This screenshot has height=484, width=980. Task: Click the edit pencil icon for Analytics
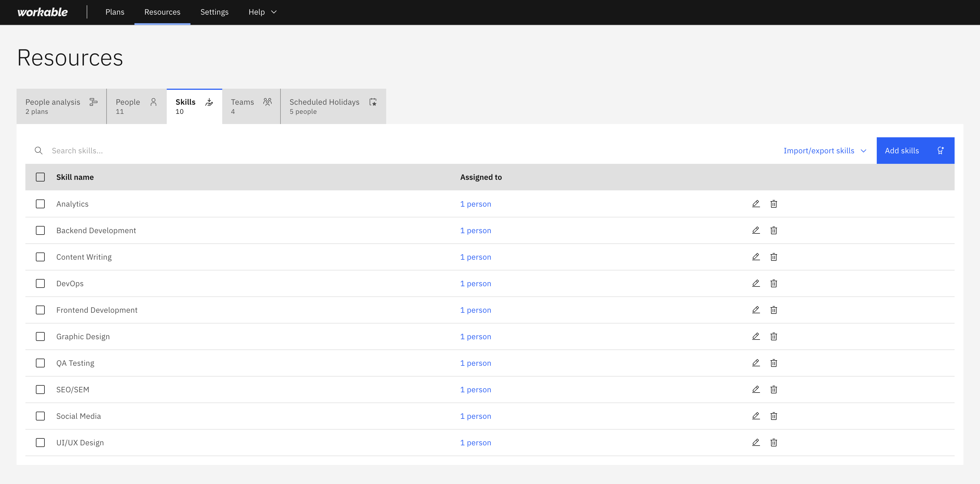point(756,204)
